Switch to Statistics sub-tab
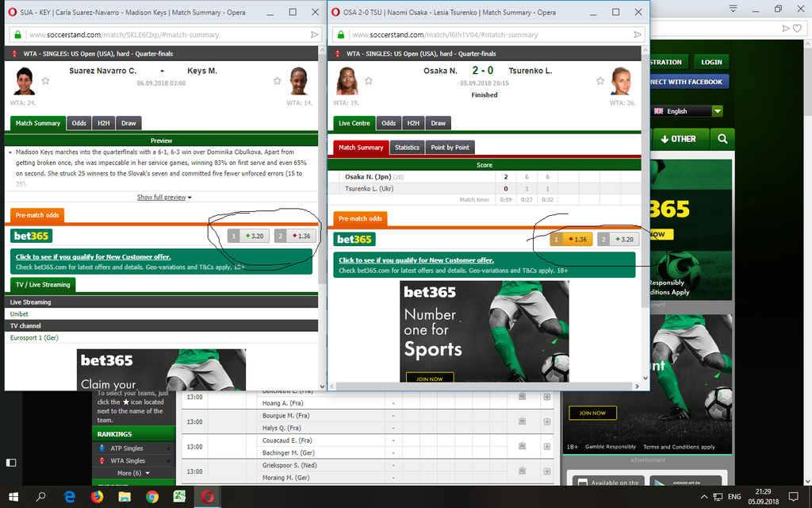The image size is (812, 508). point(407,148)
